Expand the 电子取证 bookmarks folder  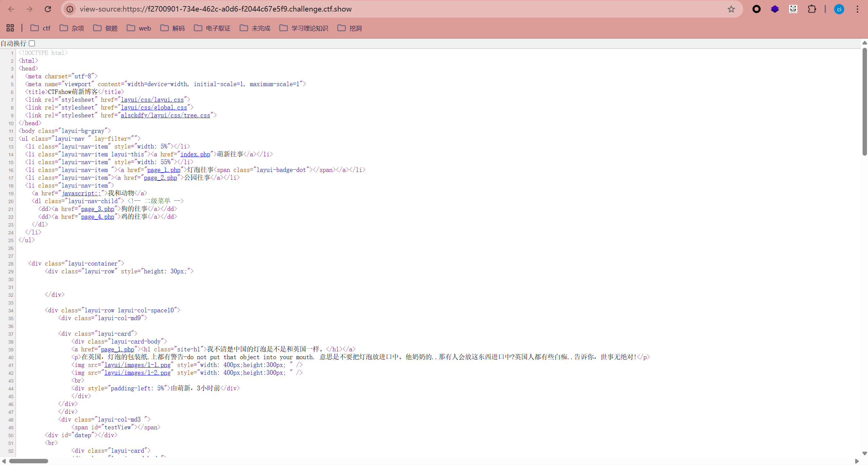pyautogui.click(x=212, y=28)
